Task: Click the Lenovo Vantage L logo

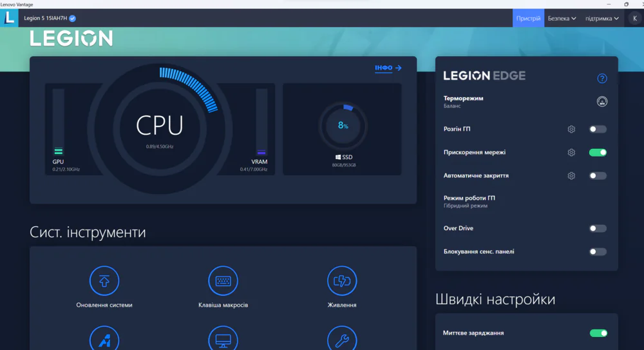Action: [9, 18]
